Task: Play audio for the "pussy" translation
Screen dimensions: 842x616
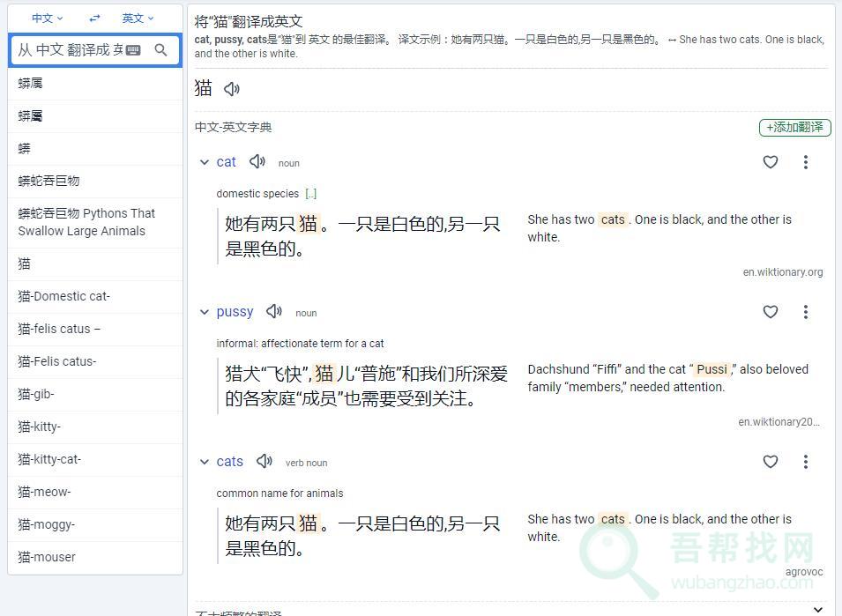Action: [x=274, y=311]
